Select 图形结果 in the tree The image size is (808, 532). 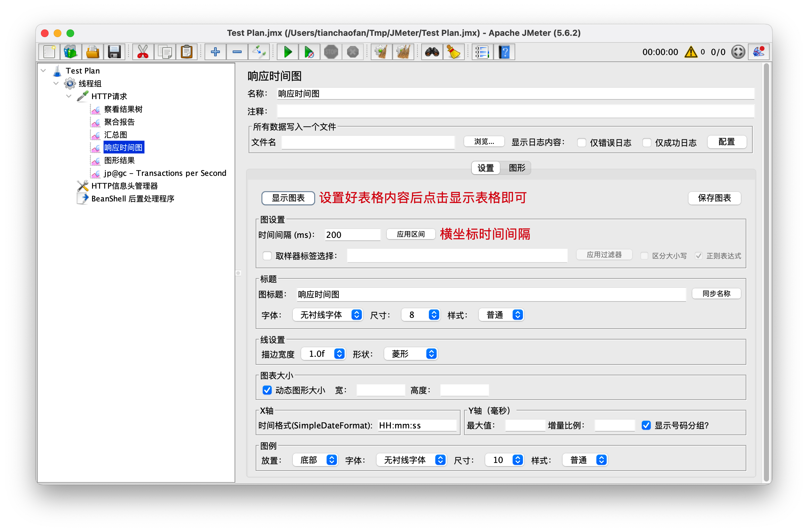coord(119,160)
